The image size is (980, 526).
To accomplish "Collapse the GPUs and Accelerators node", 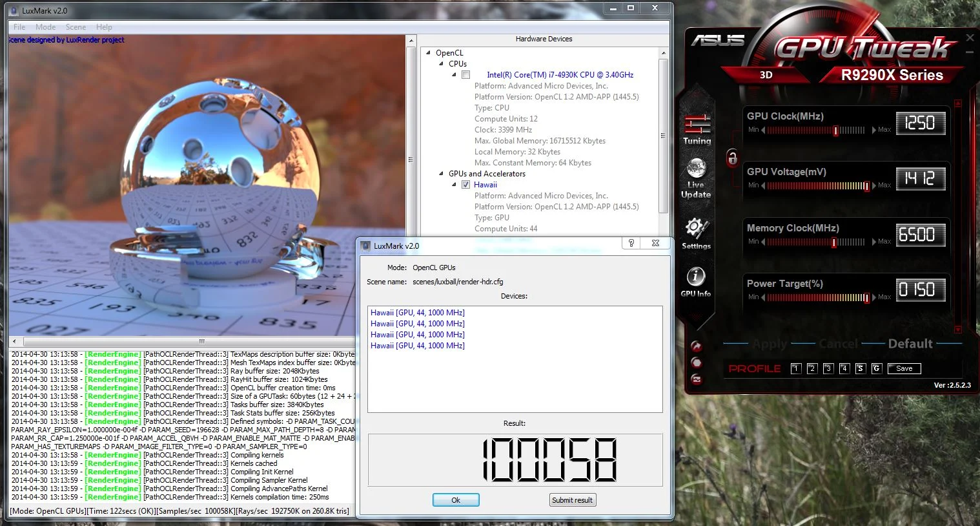I will tap(442, 174).
